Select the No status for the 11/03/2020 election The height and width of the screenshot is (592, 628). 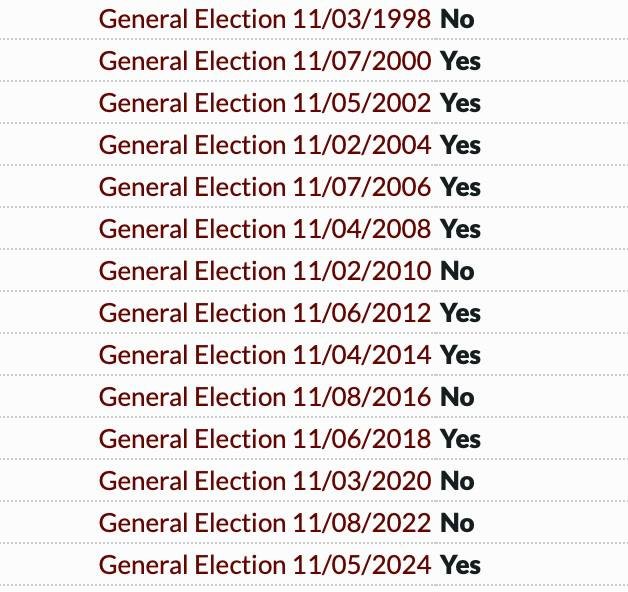(457, 481)
